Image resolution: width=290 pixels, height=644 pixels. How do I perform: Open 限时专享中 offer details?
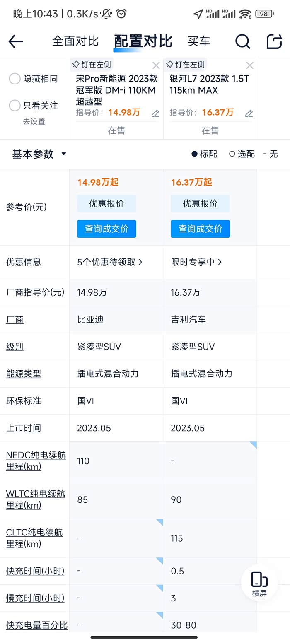point(196,262)
